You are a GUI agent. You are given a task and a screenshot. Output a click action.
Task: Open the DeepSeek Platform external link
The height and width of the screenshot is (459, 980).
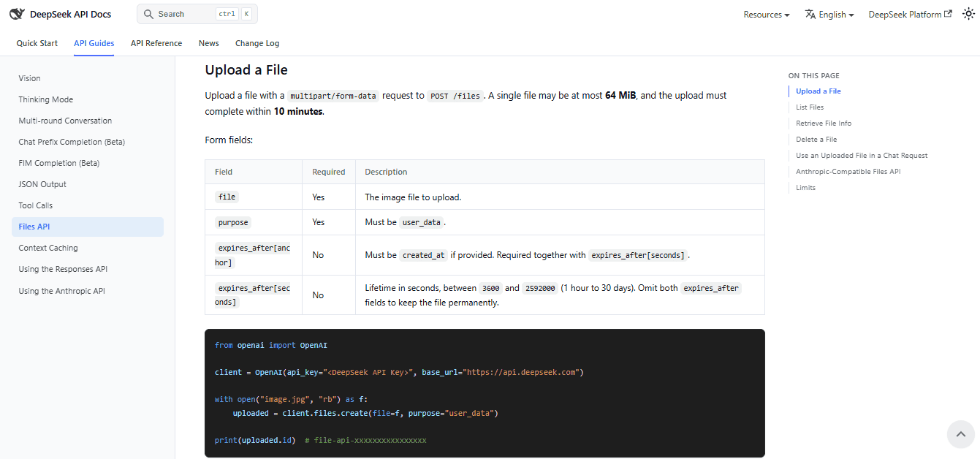point(910,14)
